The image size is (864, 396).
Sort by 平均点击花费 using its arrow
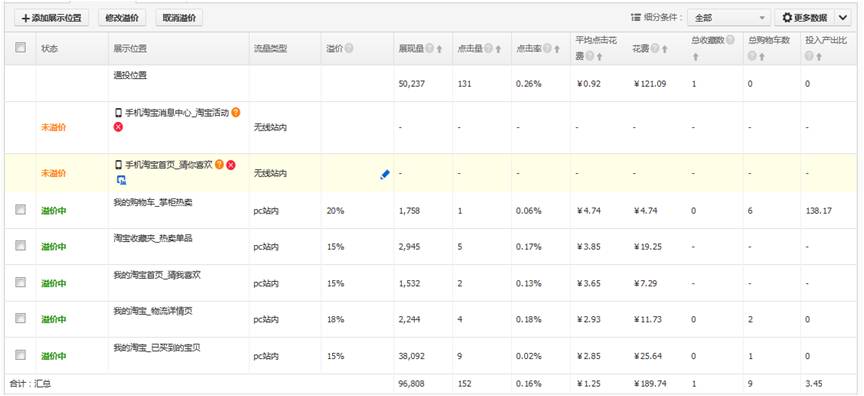pos(599,57)
